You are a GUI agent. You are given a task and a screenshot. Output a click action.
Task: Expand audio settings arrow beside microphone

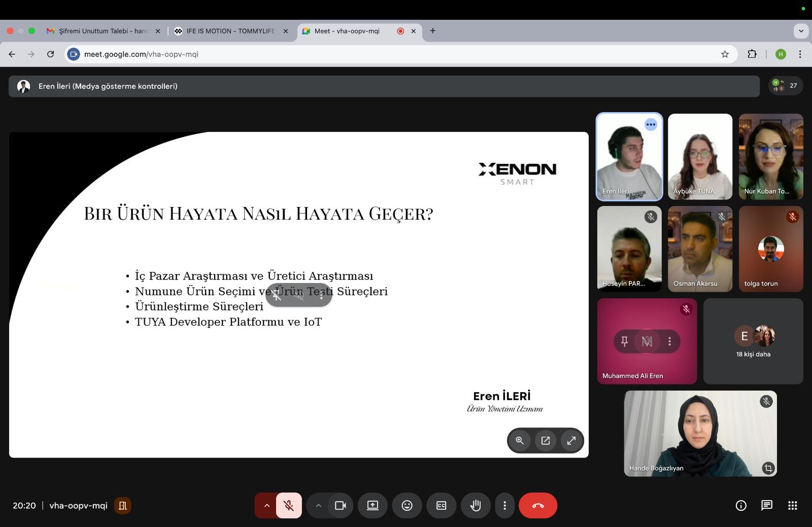coord(266,506)
